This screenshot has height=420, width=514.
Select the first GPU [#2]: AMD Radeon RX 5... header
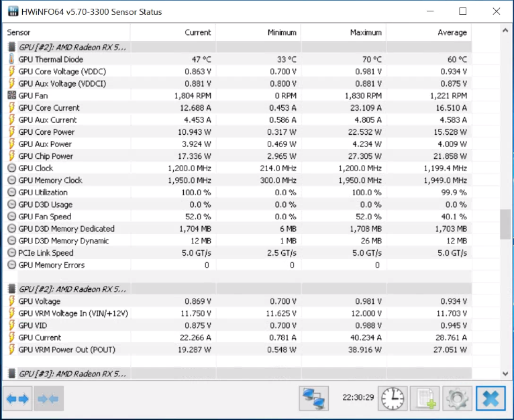[72, 47]
